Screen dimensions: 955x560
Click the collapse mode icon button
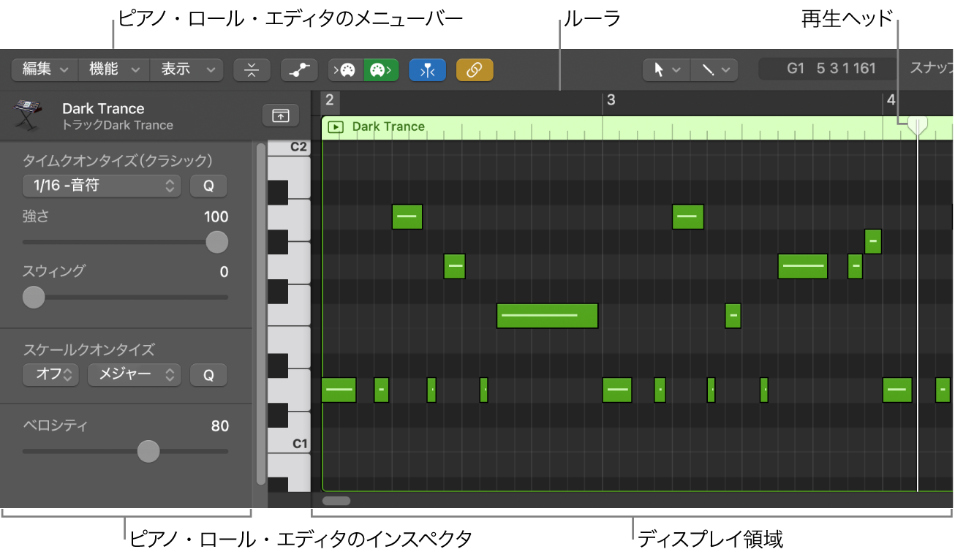[x=252, y=69]
